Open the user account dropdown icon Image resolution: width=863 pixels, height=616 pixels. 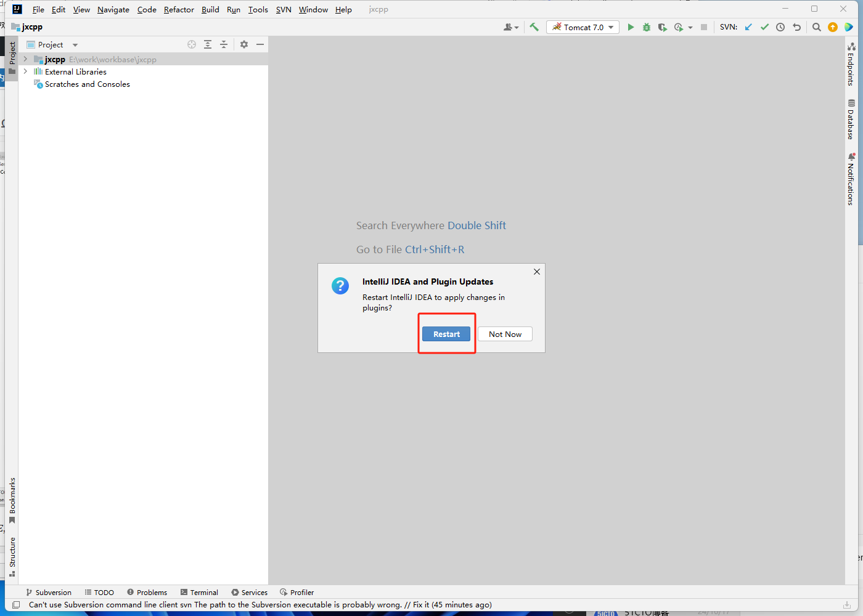click(511, 27)
